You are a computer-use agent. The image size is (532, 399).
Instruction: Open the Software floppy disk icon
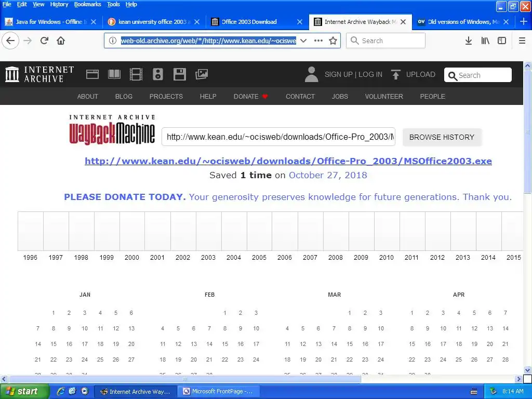tap(179, 74)
